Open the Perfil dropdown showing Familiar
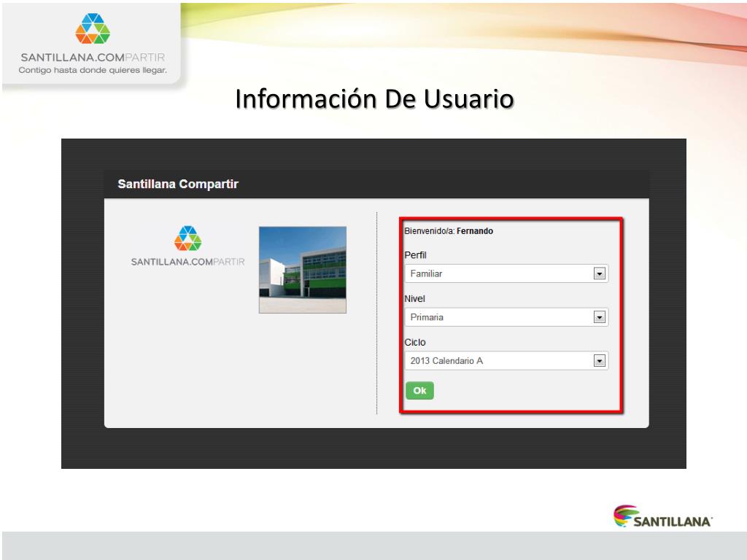This screenshot has width=747, height=560. [506, 274]
